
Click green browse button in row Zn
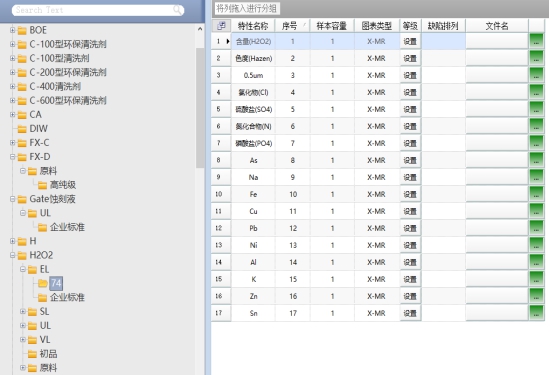click(536, 296)
